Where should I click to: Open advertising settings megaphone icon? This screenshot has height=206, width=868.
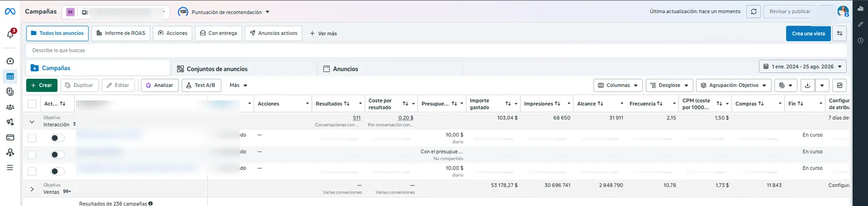(10, 122)
